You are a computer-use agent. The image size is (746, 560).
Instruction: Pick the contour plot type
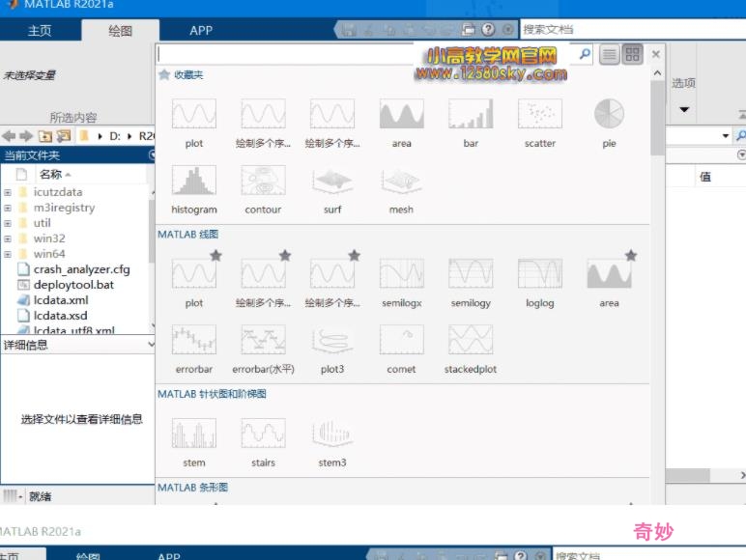click(263, 188)
